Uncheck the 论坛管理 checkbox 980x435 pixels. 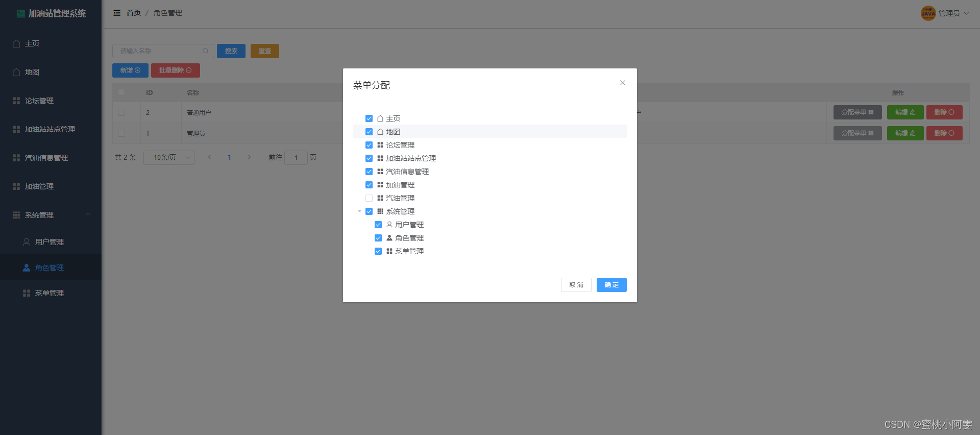pos(369,145)
